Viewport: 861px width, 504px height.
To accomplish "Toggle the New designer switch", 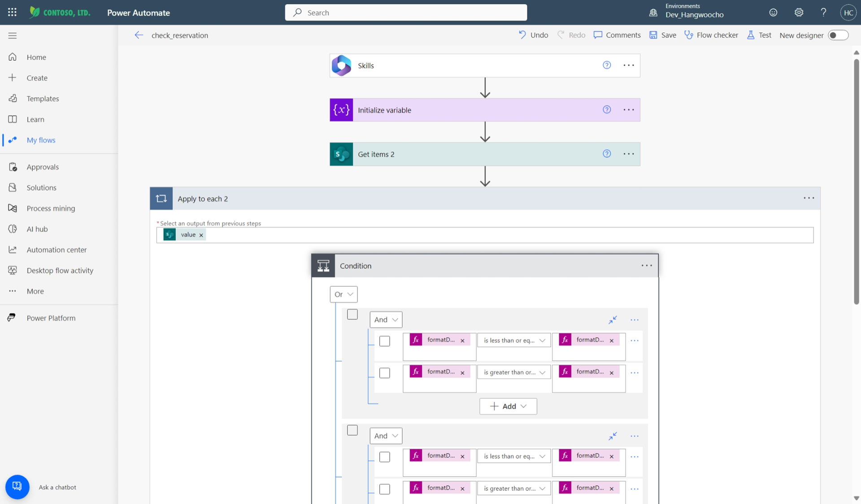I will pyautogui.click(x=838, y=35).
